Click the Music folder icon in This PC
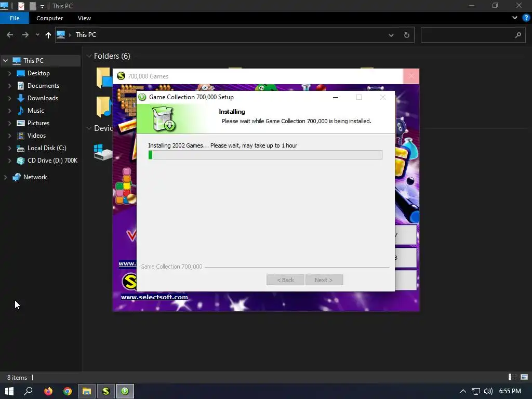 (103, 107)
